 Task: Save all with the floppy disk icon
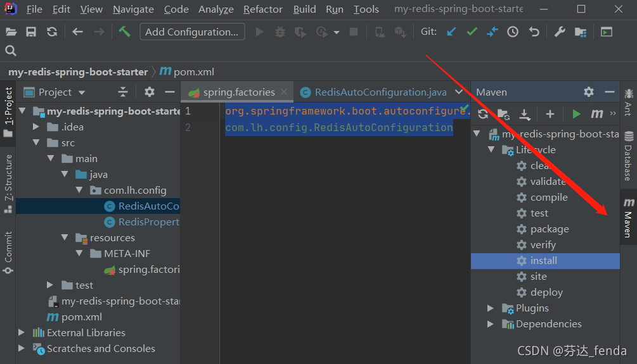coord(31,32)
